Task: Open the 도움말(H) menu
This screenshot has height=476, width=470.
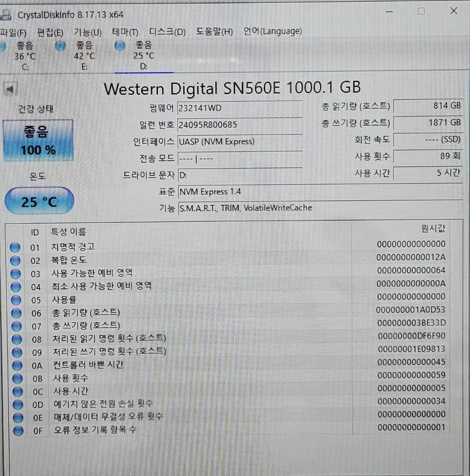Action: [214, 31]
